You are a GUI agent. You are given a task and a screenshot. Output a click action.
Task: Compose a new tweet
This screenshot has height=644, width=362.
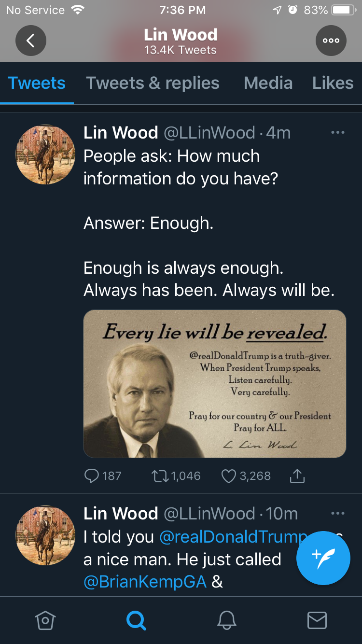(323, 558)
